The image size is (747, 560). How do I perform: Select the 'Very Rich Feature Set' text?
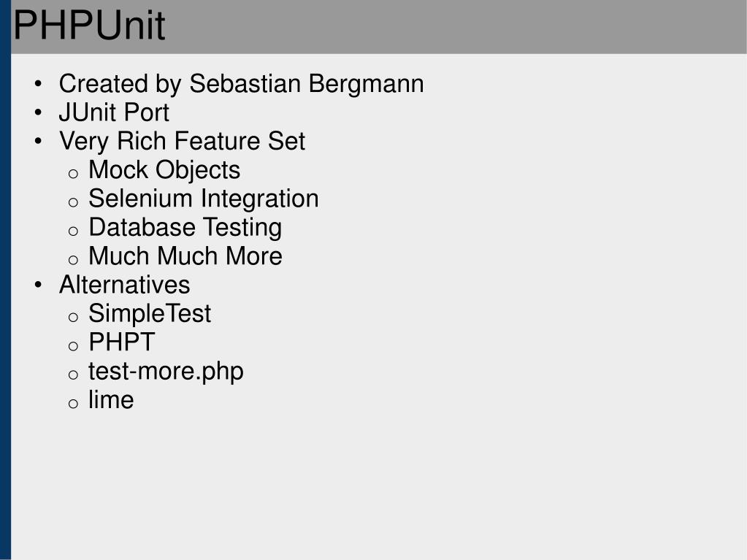182,141
